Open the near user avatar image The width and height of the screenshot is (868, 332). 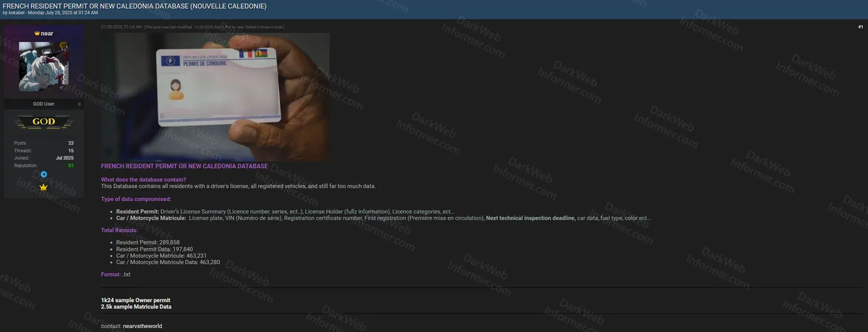point(44,66)
